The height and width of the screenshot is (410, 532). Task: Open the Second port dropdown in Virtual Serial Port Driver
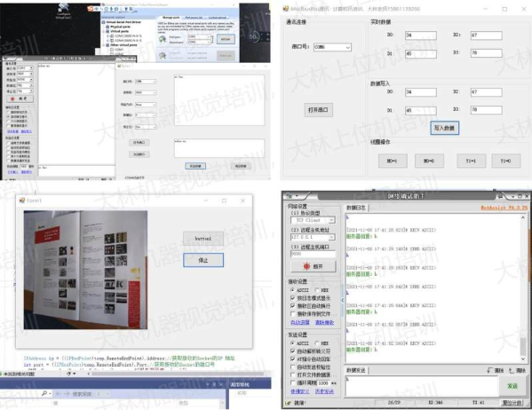point(209,42)
